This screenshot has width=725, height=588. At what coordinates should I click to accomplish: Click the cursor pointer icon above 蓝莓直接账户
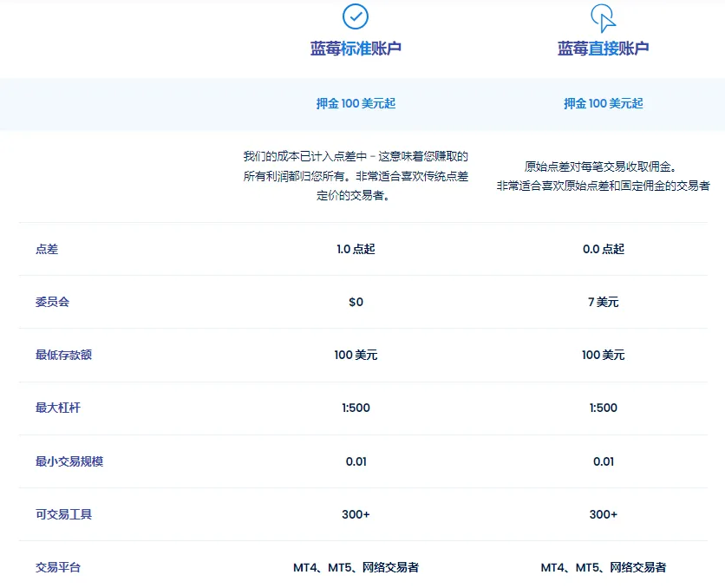(x=604, y=18)
